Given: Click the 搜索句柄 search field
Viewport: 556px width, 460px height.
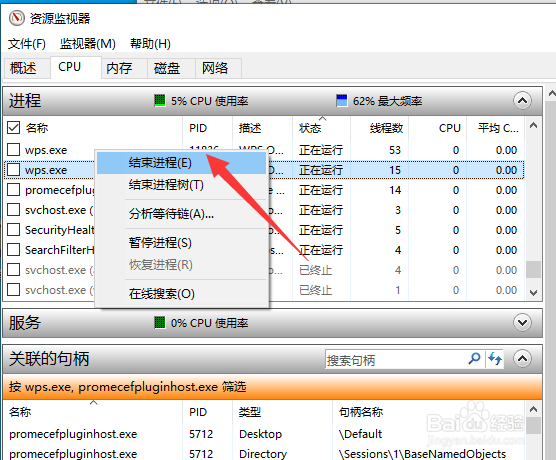Looking at the screenshot, I should (x=396, y=360).
